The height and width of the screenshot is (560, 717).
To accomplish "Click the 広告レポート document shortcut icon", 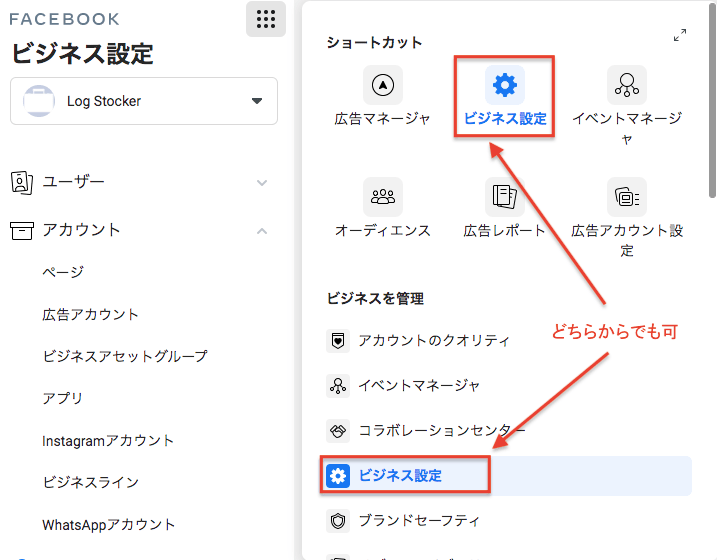I will [x=505, y=197].
